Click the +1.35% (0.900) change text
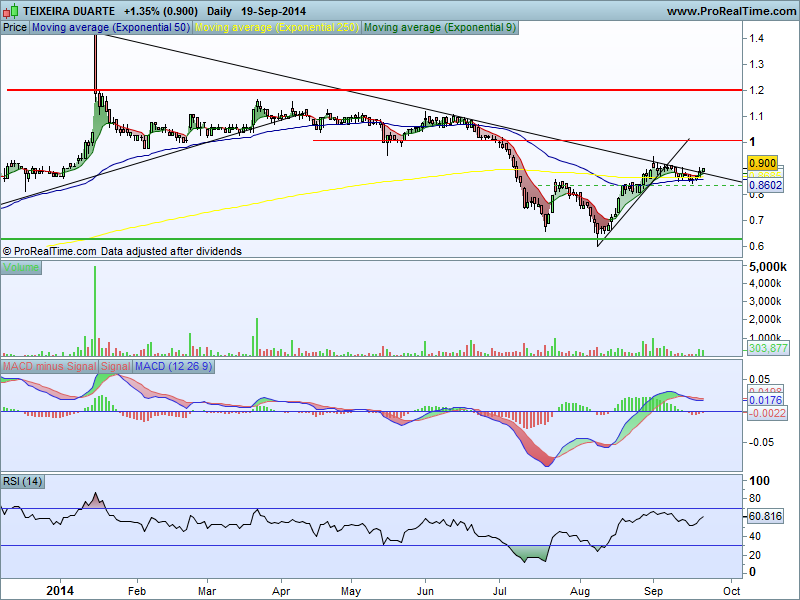 (x=161, y=11)
